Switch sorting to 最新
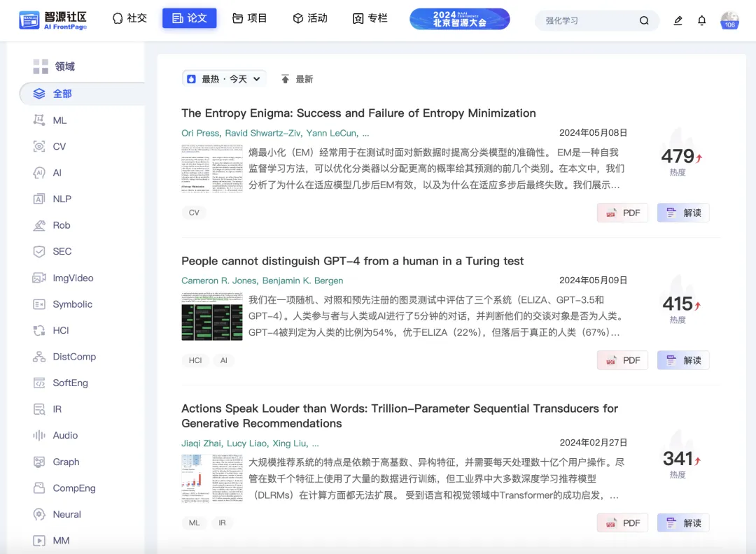 [x=297, y=79]
